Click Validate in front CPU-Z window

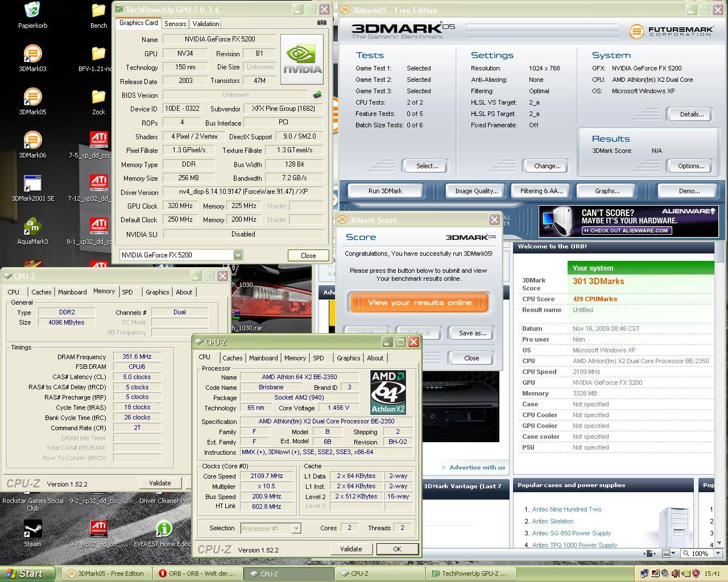pyautogui.click(x=351, y=549)
